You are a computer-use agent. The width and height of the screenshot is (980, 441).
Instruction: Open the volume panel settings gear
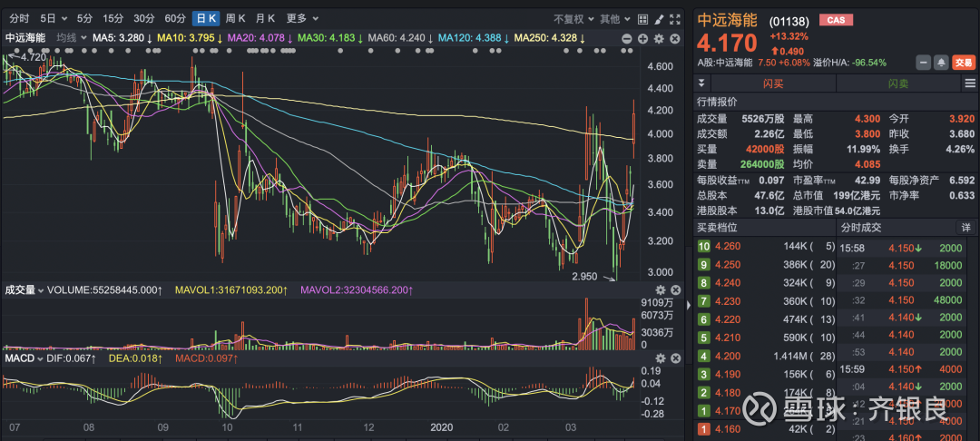coord(660,289)
